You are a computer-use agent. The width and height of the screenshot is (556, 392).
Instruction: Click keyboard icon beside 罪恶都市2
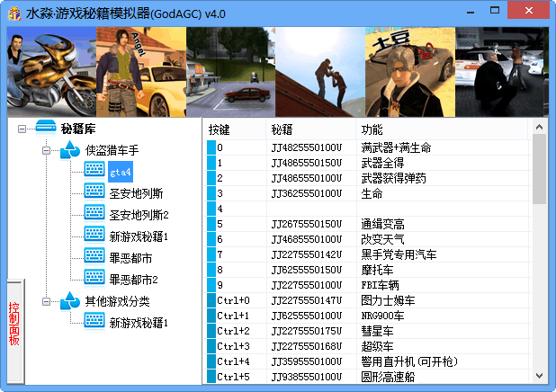94,278
